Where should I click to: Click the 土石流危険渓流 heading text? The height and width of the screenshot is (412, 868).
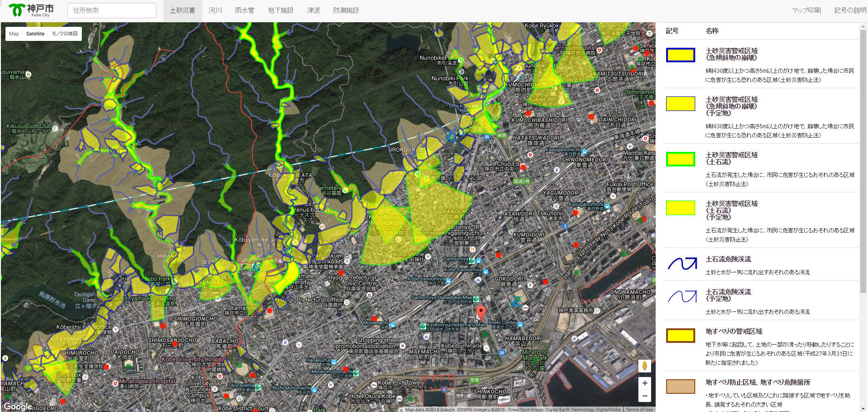tap(728, 259)
